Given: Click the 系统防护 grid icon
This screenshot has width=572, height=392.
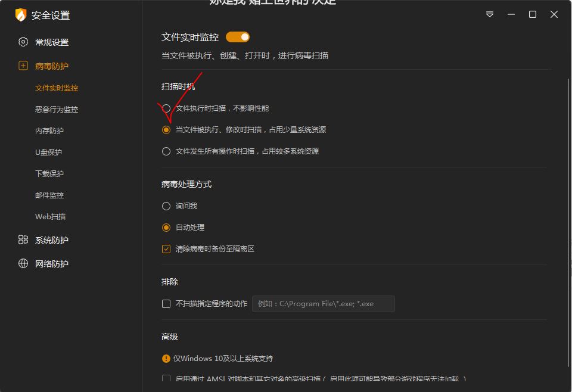Looking at the screenshot, I should pos(23,239).
